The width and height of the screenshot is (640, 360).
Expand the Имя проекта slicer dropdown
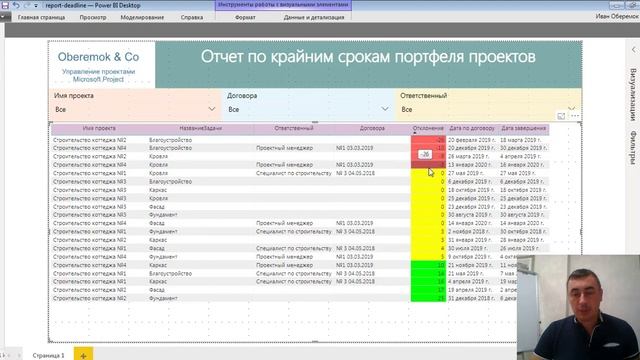click(x=211, y=109)
